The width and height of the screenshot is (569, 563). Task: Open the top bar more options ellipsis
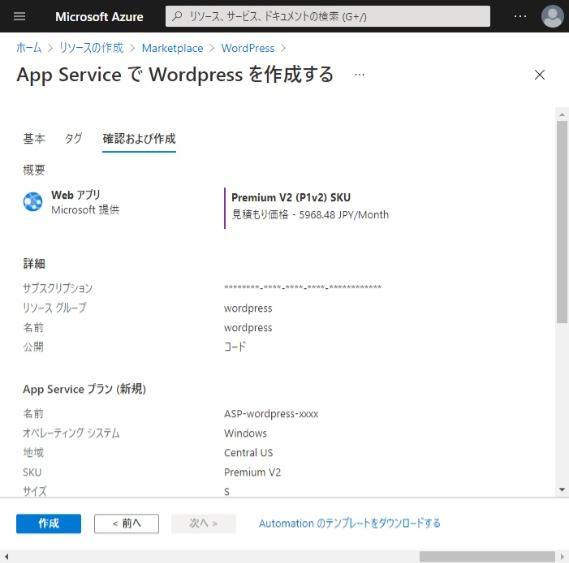[520, 16]
